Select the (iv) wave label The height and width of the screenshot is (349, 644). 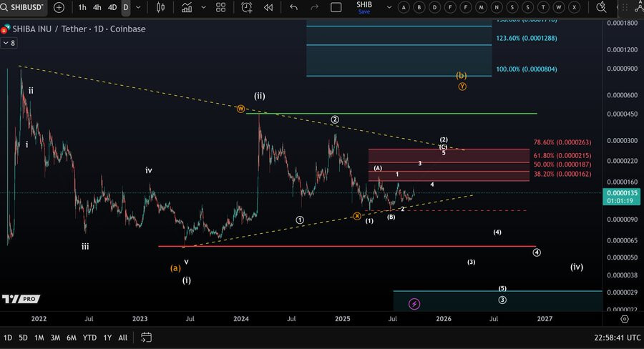577,267
